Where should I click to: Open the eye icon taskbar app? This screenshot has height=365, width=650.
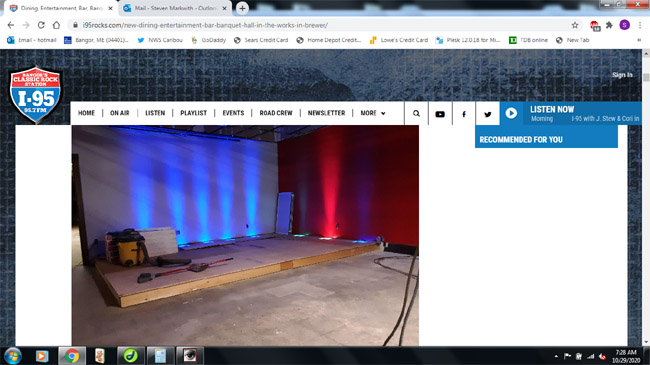[190, 356]
